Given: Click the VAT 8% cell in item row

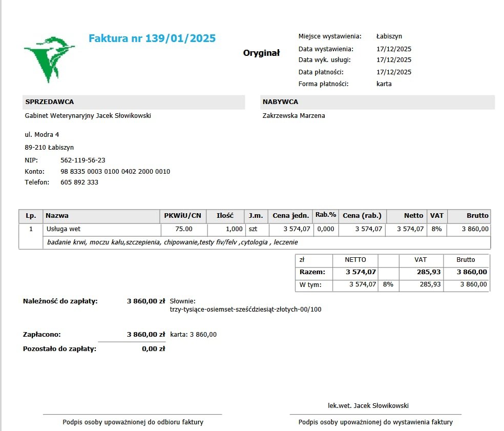Looking at the screenshot, I should click(436, 229).
